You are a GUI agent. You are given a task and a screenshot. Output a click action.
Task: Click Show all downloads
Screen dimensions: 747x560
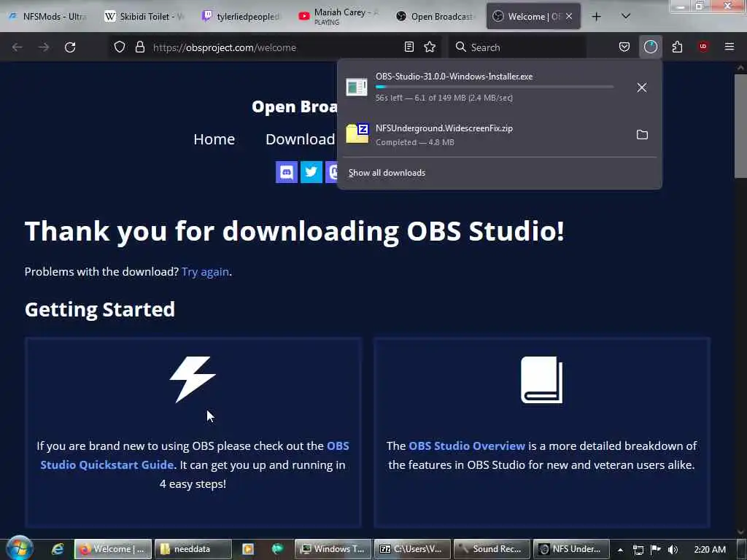coord(387,173)
